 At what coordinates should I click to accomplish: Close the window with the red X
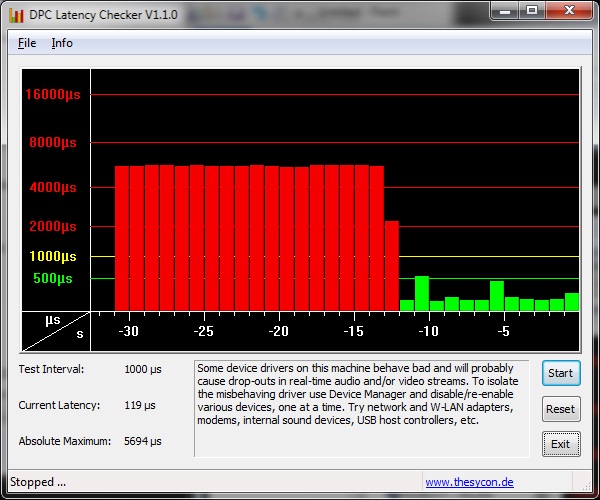pos(567,12)
